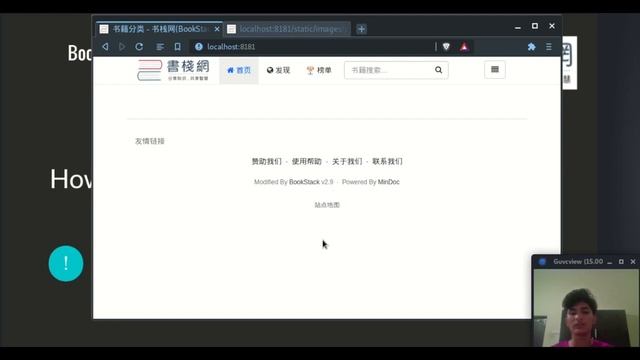Open the 榜单 rankings menu item
640x360 pixels.
tap(319, 70)
